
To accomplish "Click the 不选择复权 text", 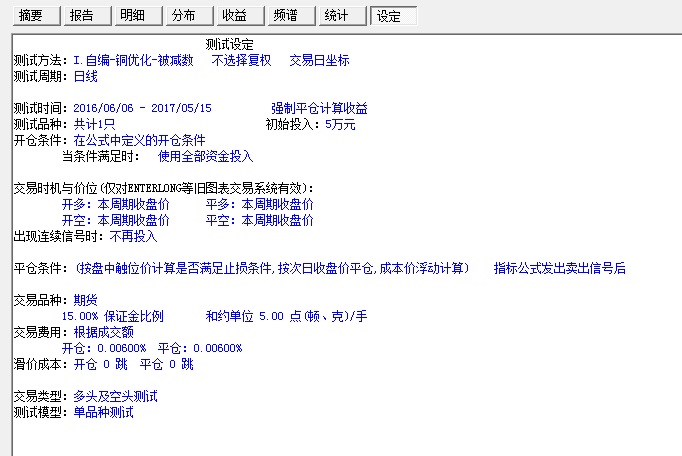I will tap(241, 60).
